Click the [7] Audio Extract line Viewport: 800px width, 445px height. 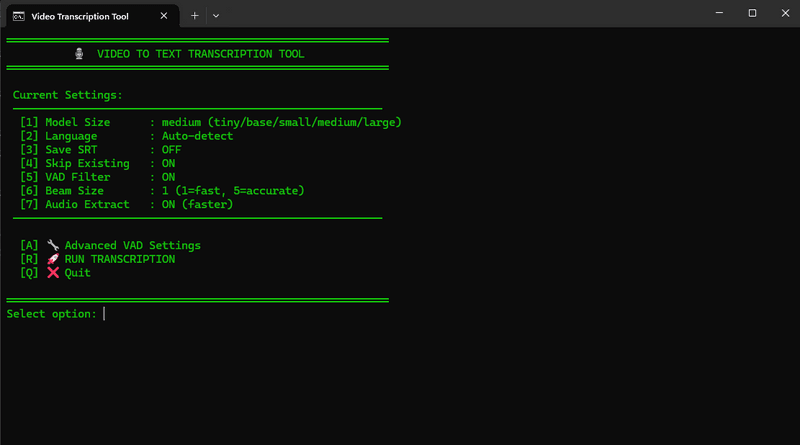tap(127, 205)
